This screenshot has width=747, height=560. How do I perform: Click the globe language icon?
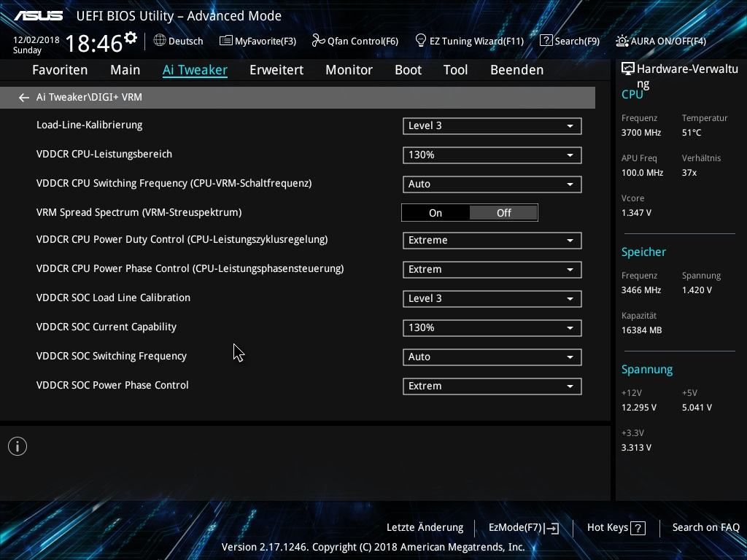(160, 41)
